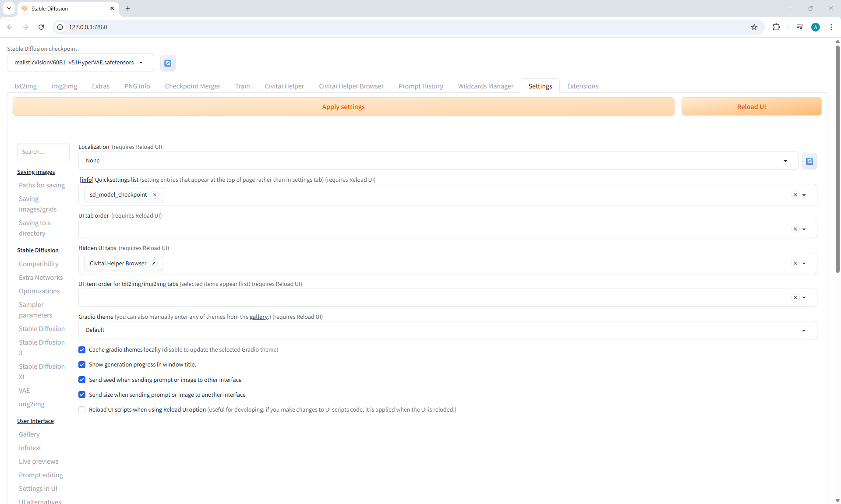
Task: Click the Localization refresh icon
Action: (x=809, y=161)
